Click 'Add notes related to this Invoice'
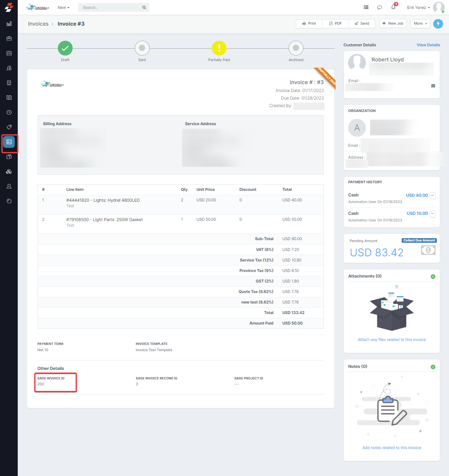Image resolution: width=449 pixels, height=476 pixels. coord(392,448)
